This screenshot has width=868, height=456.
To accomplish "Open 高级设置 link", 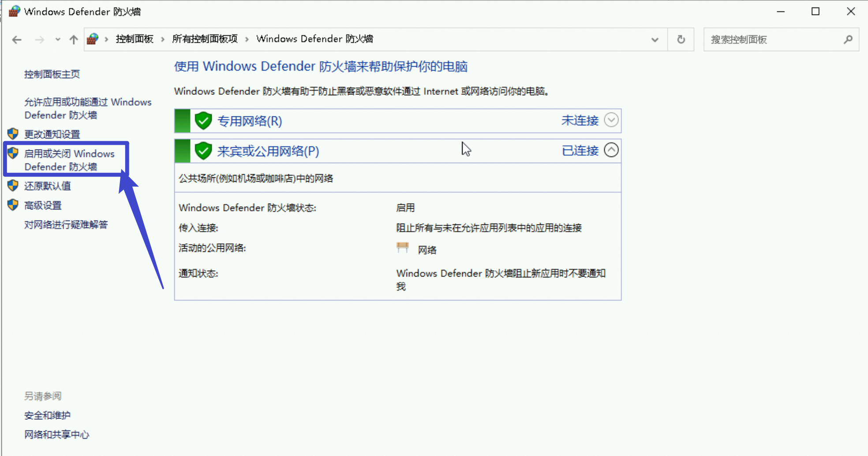I will [43, 205].
